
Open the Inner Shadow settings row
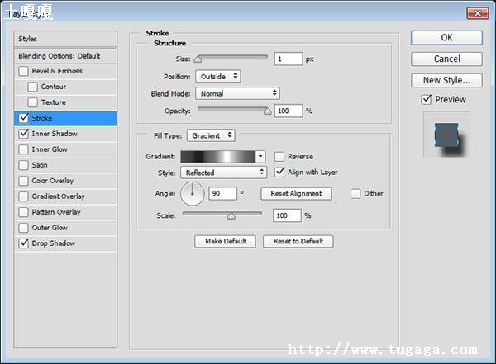pyautogui.click(x=66, y=134)
